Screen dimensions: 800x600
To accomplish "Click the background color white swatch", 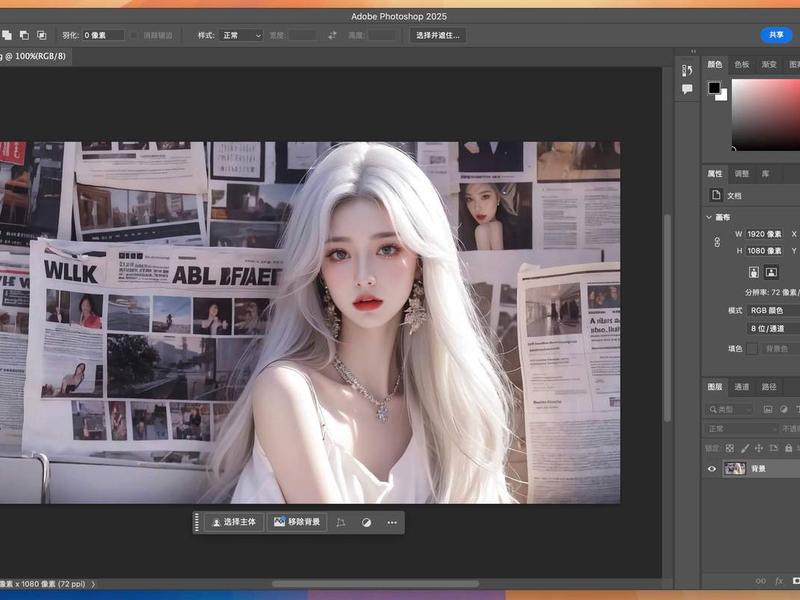I will 722,96.
